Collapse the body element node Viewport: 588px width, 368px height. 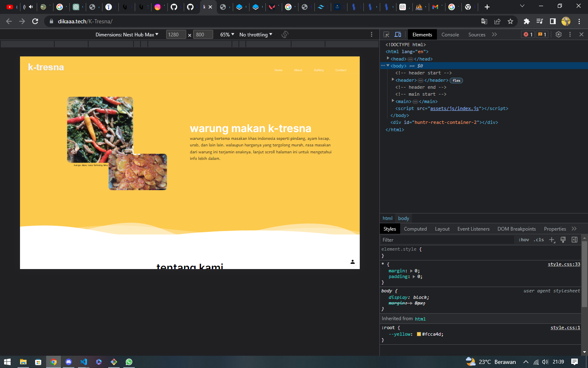tap(388, 65)
